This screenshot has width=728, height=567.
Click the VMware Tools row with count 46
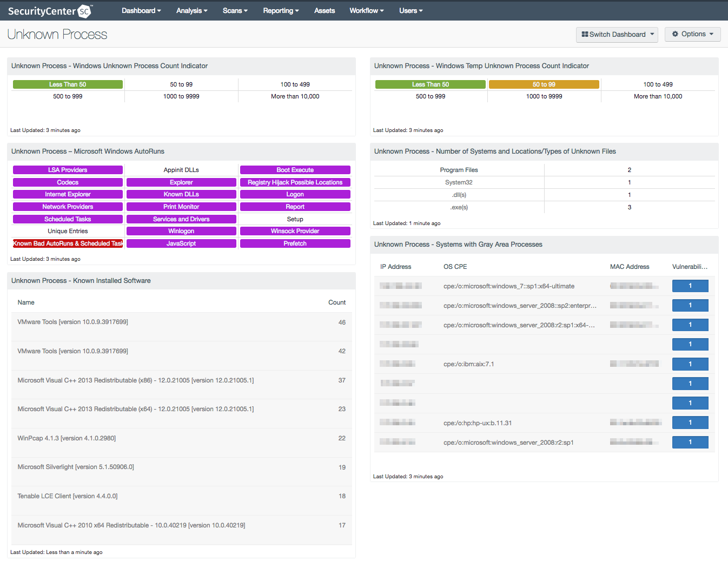click(x=182, y=327)
